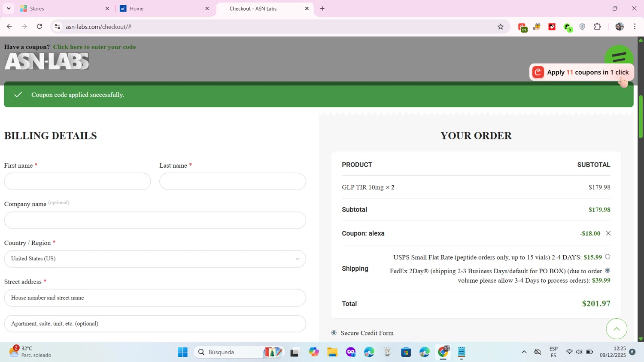Image resolution: width=644 pixels, height=362 pixels.
Task: Click the scroll-to-top arrow button
Action: (617, 329)
